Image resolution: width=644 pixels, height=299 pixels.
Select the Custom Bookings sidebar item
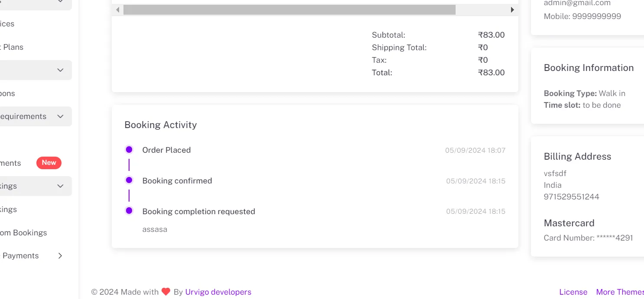click(24, 233)
